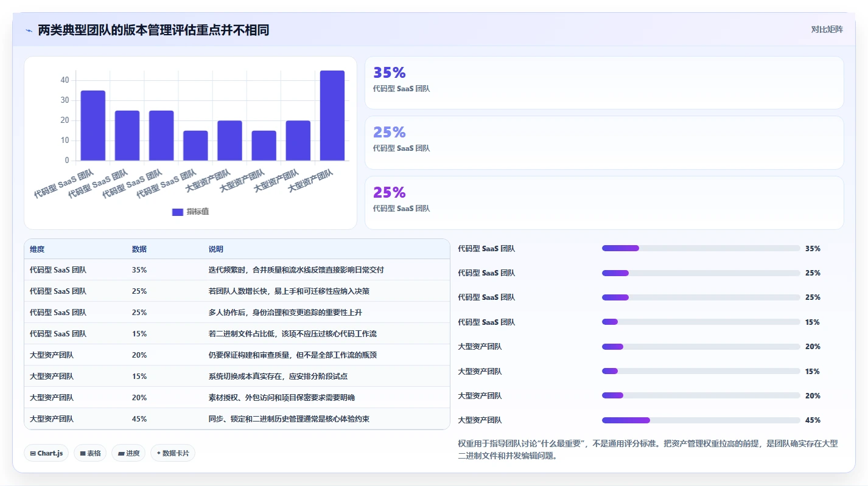
Task: Select the 进度 tag label text
Action: [133, 453]
